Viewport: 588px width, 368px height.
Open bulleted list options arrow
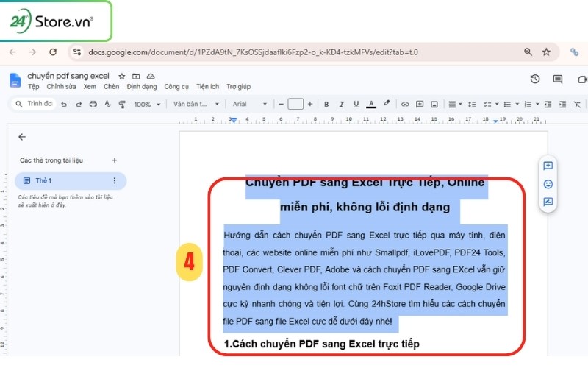(517, 104)
